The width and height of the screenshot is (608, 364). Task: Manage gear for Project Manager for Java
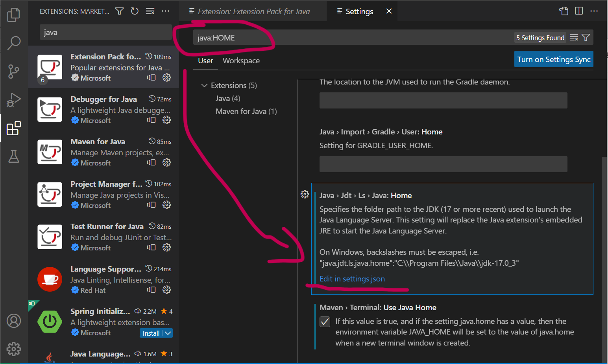167,205
